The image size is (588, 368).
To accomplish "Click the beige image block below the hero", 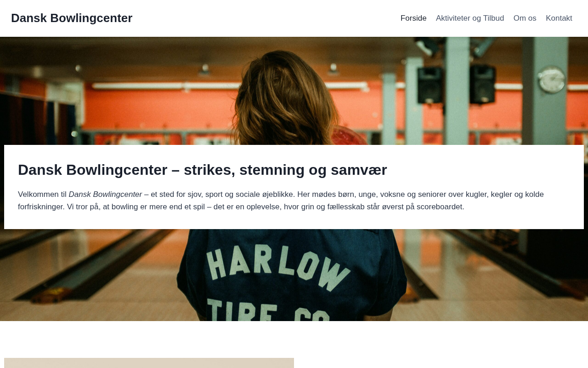I will click(149, 363).
